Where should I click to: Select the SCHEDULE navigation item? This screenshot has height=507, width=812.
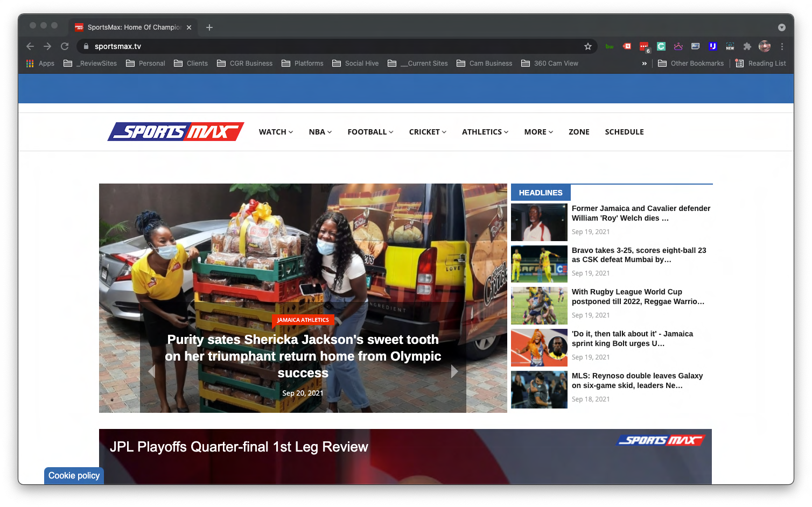click(624, 132)
